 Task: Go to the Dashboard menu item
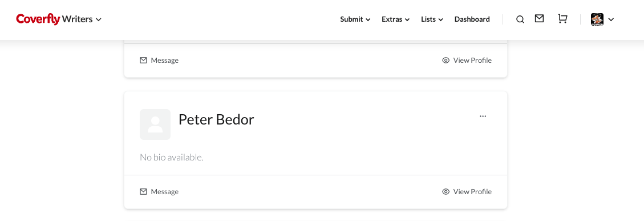point(472,19)
